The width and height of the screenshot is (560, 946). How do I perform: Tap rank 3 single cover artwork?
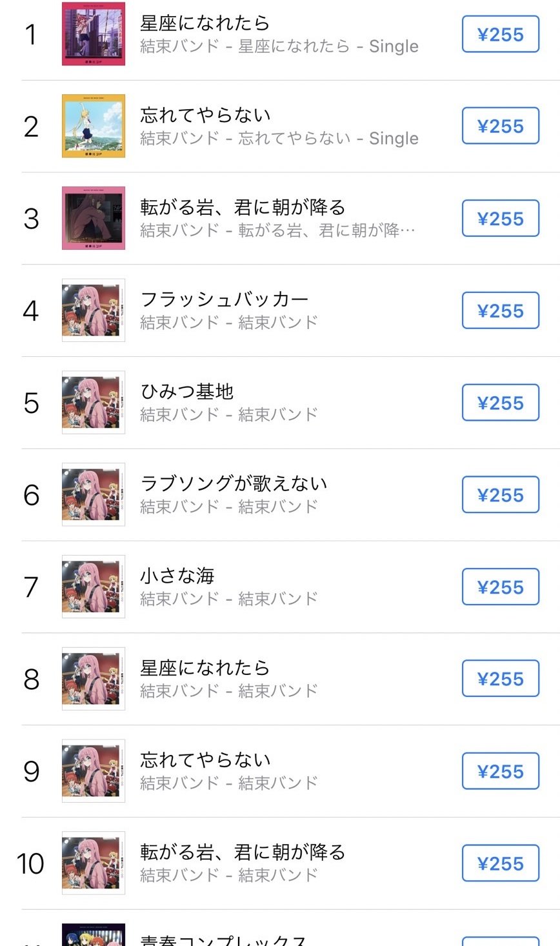point(94,218)
